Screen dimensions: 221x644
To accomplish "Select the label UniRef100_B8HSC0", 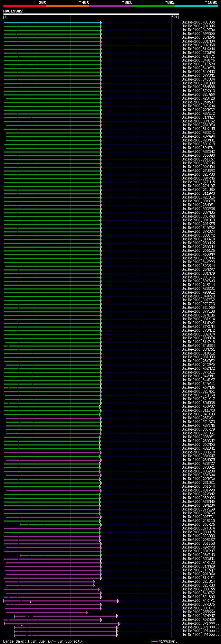I will pyautogui.click(x=198, y=452).
